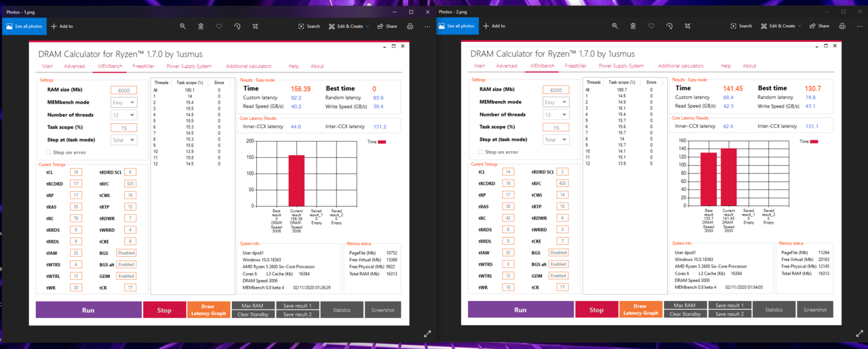The height and width of the screenshot is (349, 868).
Task: Click purple Run button in 1.png calculator
Action: pyautogui.click(x=88, y=310)
